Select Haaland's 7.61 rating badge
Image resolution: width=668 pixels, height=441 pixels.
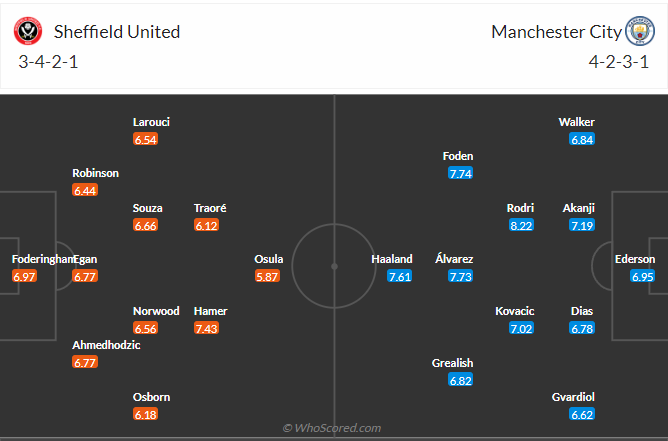(400, 276)
